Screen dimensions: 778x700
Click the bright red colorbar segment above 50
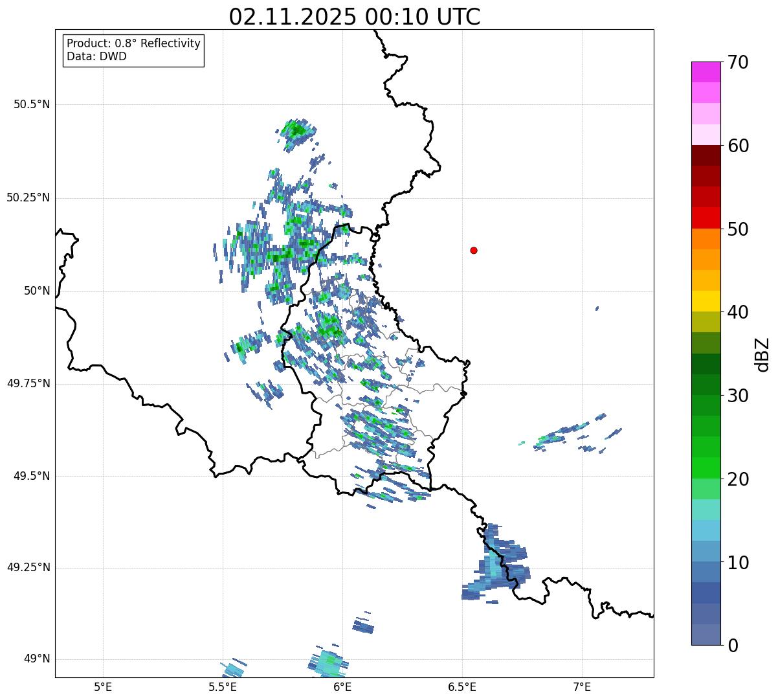point(706,218)
